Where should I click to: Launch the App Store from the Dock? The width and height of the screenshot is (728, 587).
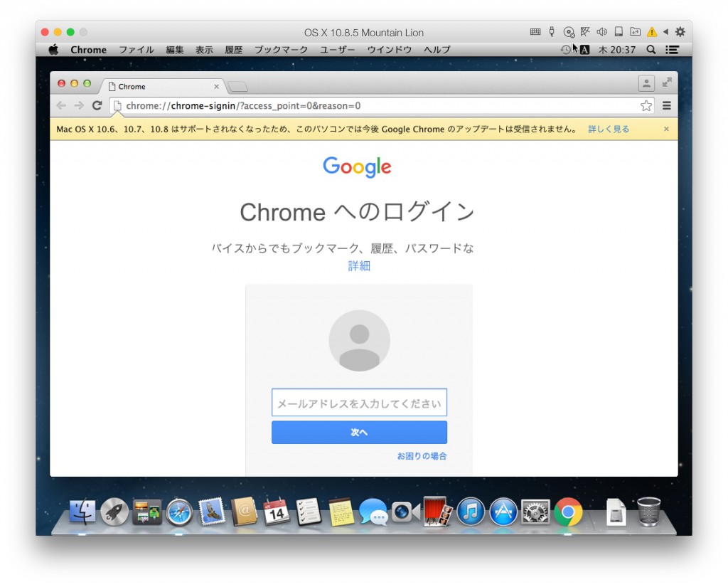click(503, 512)
